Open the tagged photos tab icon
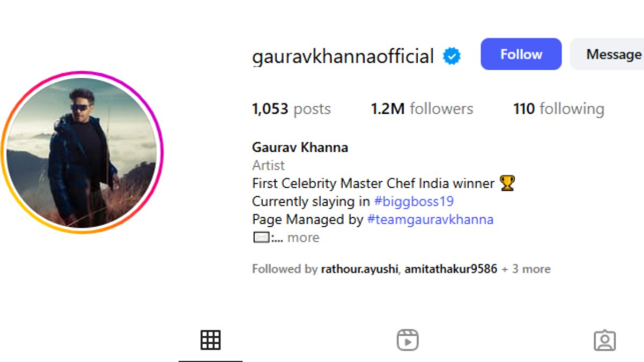The height and width of the screenshot is (362, 644). pyautogui.click(x=605, y=341)
